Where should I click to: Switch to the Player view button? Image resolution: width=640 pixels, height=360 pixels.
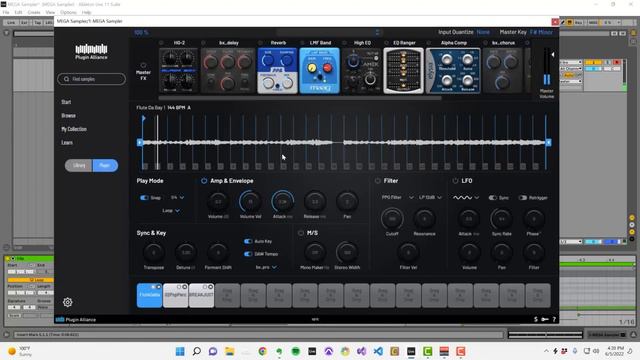click(105, 165)
